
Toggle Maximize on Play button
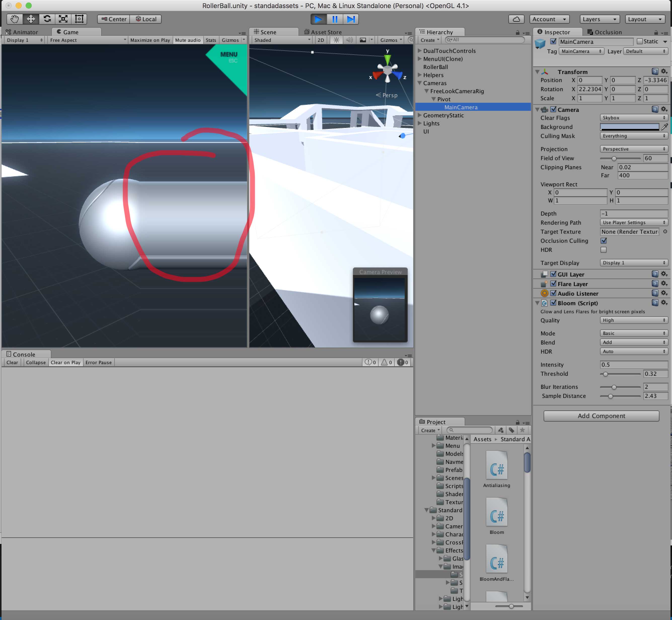tap(150, 40)
